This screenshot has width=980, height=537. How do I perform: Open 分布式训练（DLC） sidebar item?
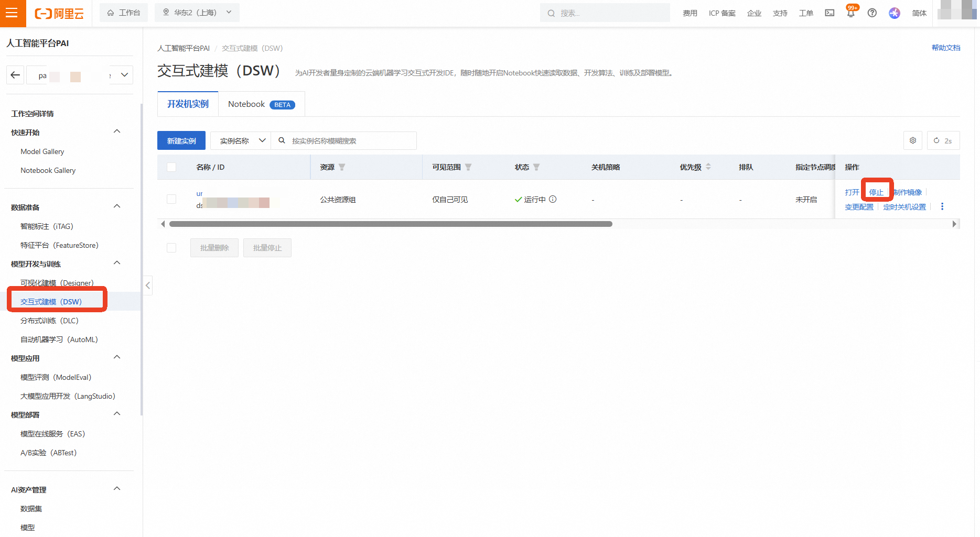click(50, 321)
